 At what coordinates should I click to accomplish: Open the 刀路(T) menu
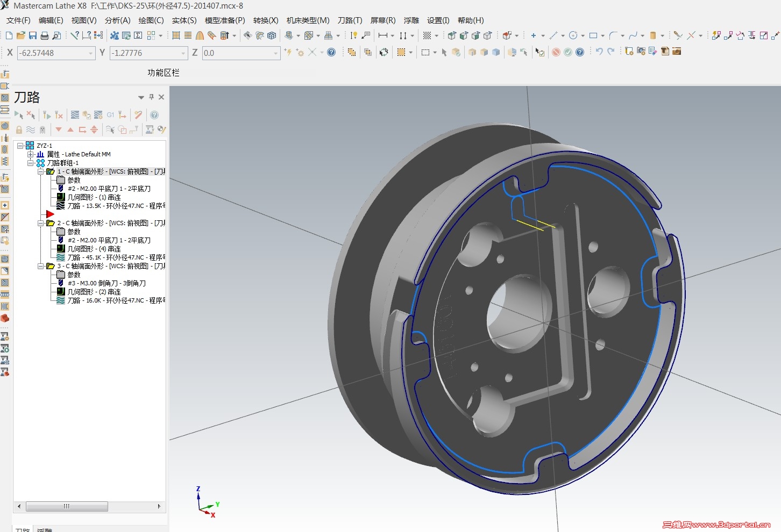pyautogui.click(x=350, y=20)
